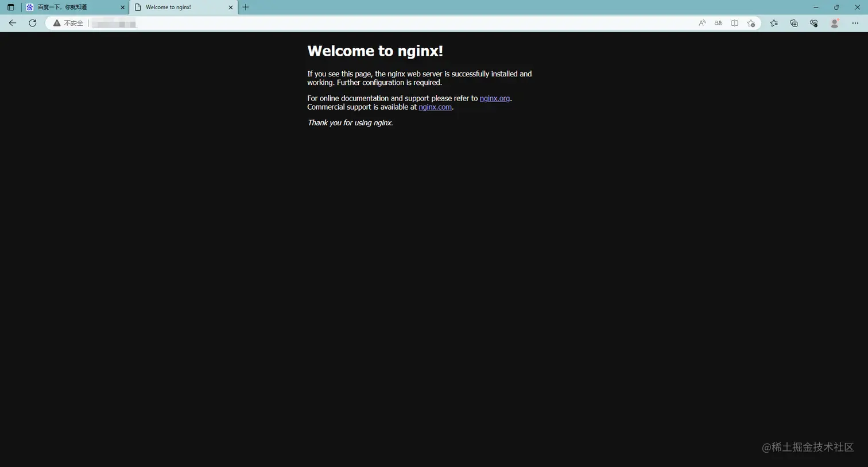Follow the nginx.org link
The height and width of the screenshot is (467, 868).
pyautogui.click(x=495, y=98)
